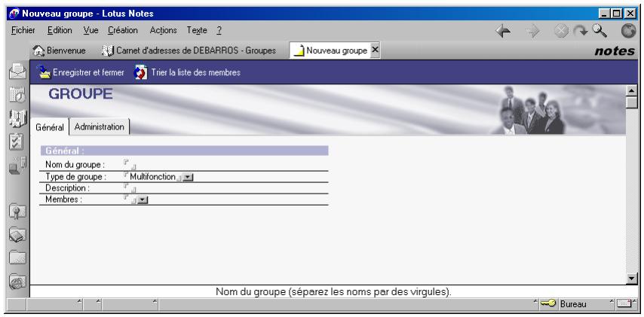Viewport: 644px width, 317px height.
Task: Open the Calendar bookmark icon
Action: point(17,95)
